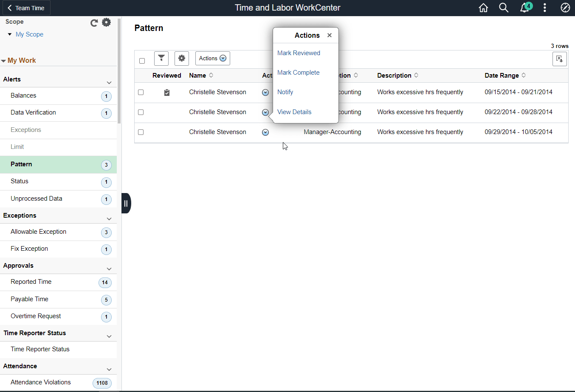The image size is (575, 392).
Task: Open the global search magnifier
Action: pyautogui.click(x=504, y=8)
